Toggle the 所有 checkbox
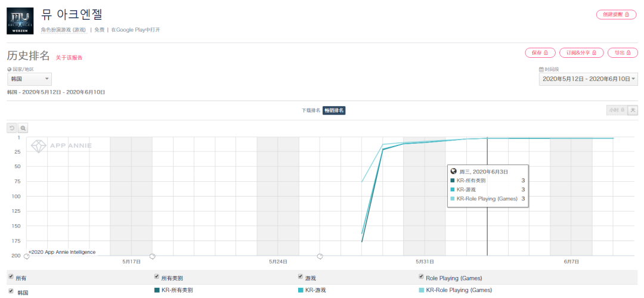Screen dimensions: 644x298 [11, 277]
